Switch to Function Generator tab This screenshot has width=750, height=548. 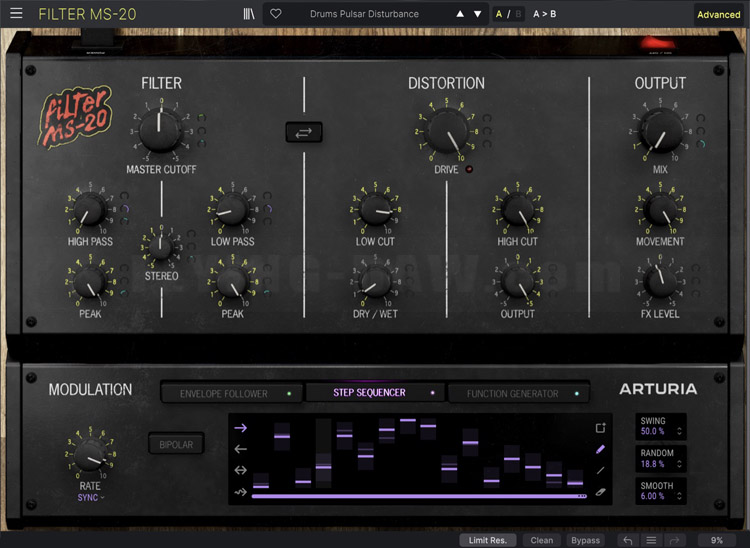coord(518,394)
